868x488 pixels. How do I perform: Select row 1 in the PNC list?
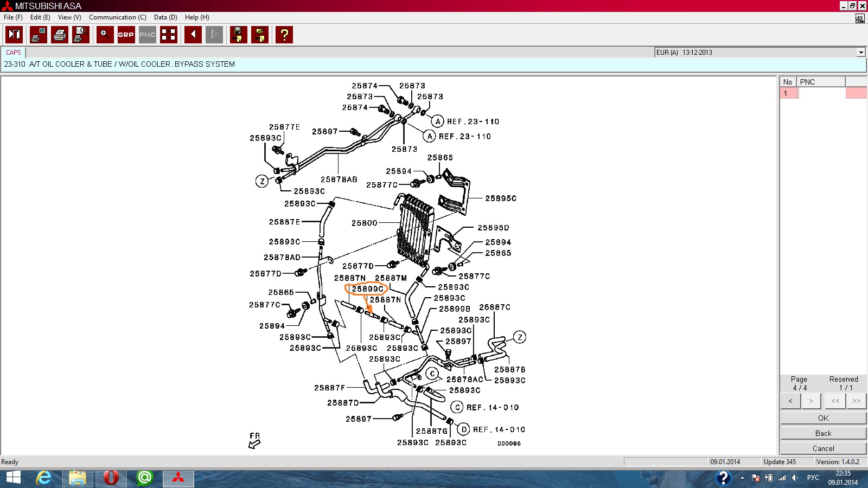tap(789, 93)
